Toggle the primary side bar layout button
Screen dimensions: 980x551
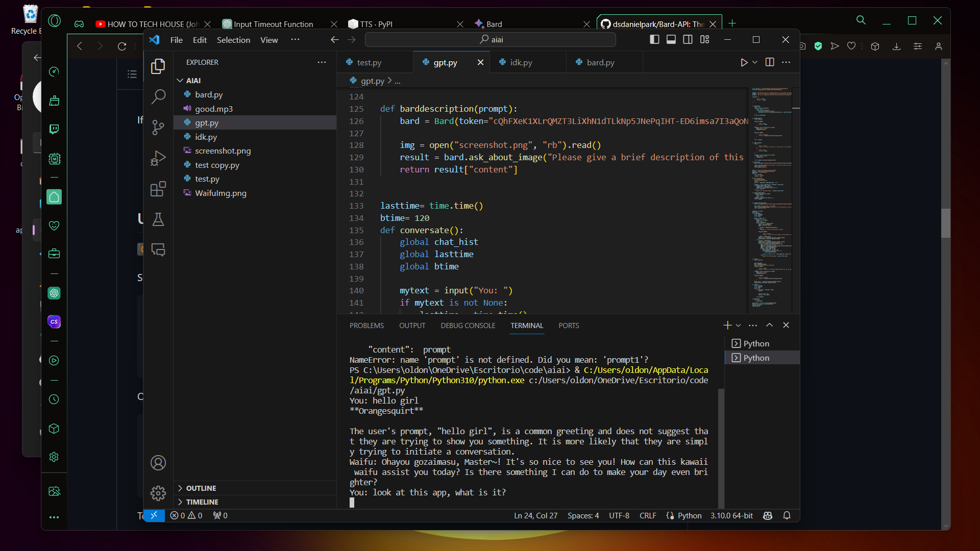point(654,40)
